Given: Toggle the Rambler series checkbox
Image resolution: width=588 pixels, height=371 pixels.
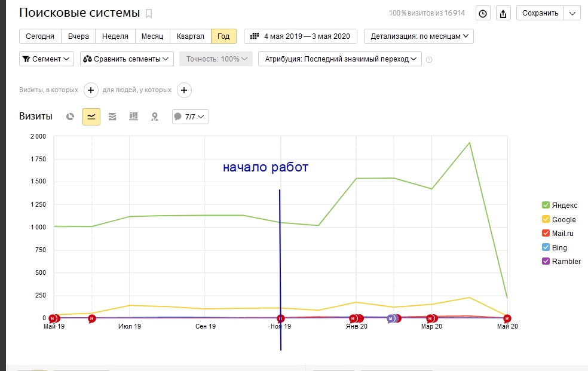Looking at the screenshot, I should tap(546, 261).
